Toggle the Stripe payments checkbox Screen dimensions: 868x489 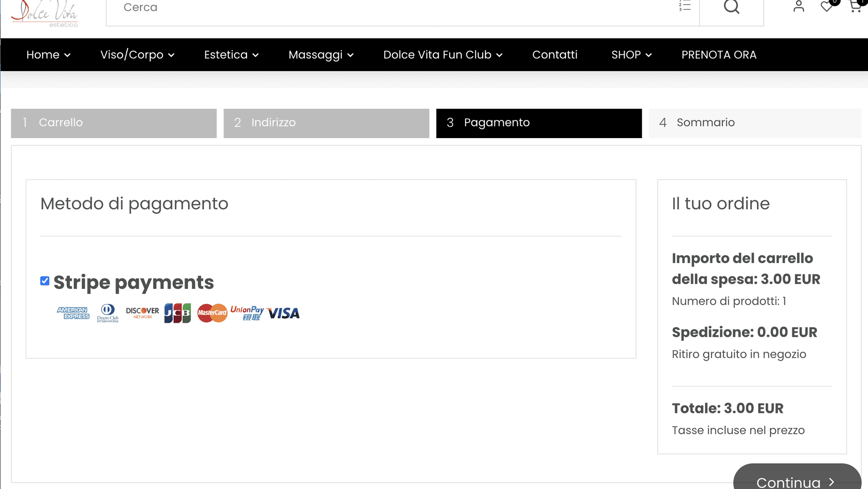45,281
